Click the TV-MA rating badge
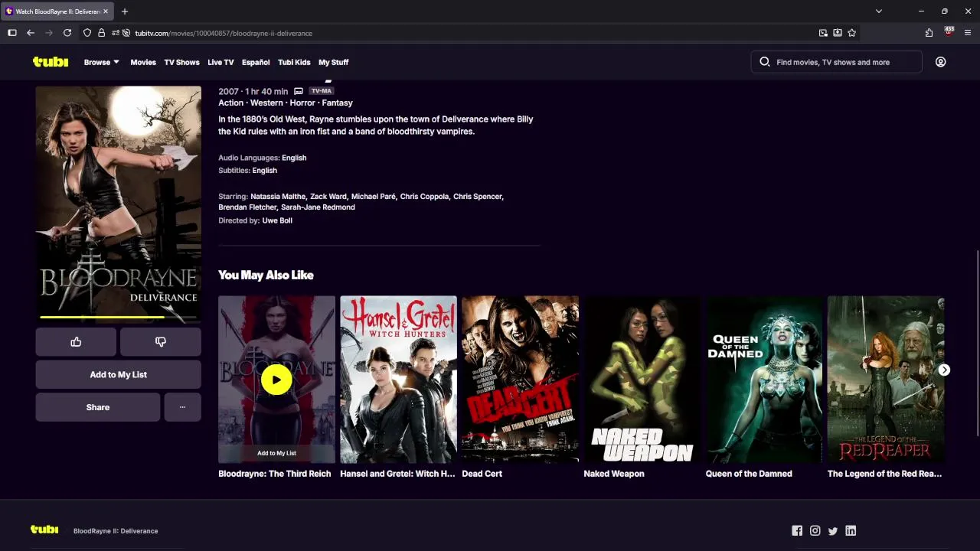This screenshot has height=551, width=980. click(321, 91)
